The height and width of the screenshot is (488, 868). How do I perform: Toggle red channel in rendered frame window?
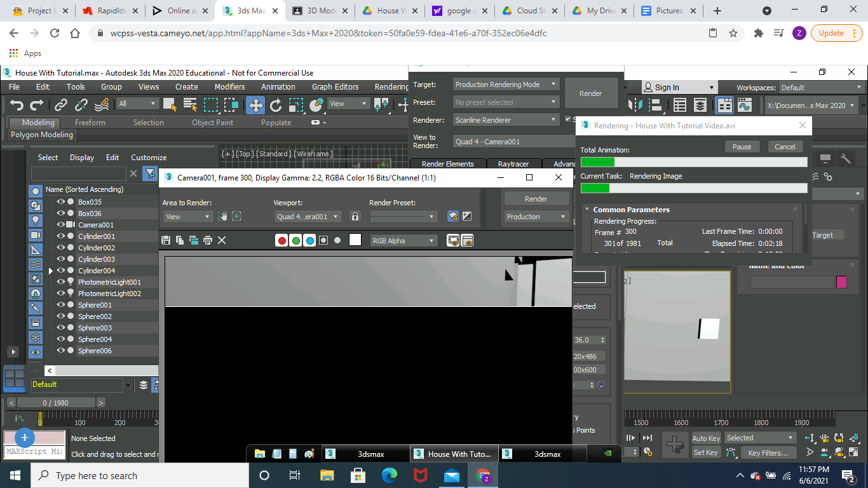tap(282, 240)
